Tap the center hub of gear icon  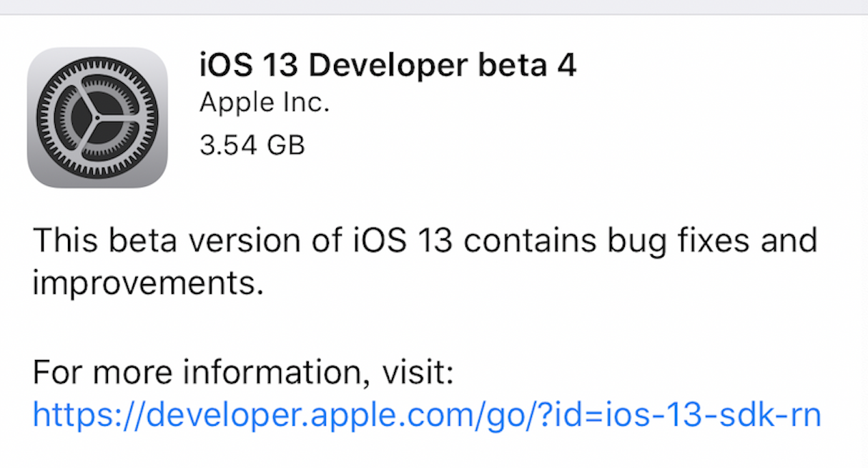coord(97,117)
